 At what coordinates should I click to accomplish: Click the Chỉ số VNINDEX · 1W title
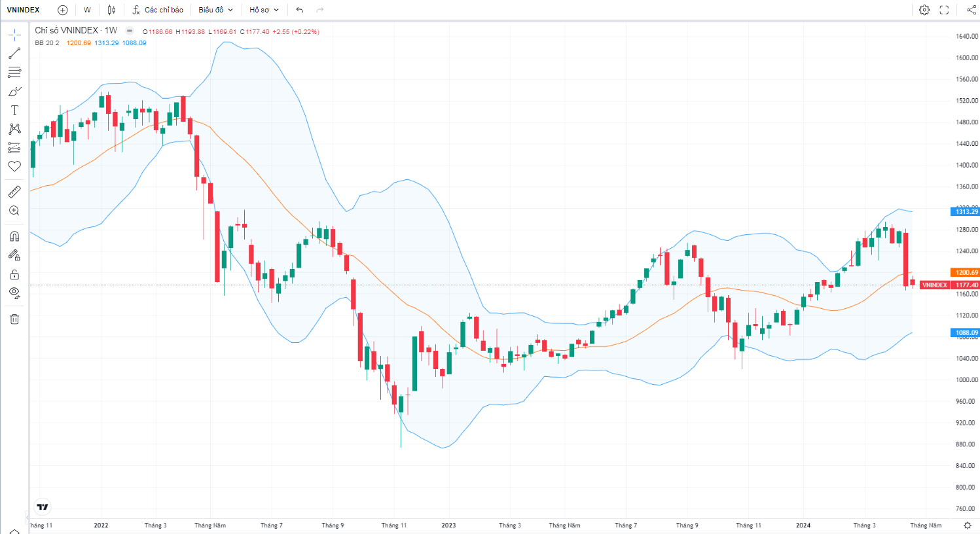[x=76, y=30]
